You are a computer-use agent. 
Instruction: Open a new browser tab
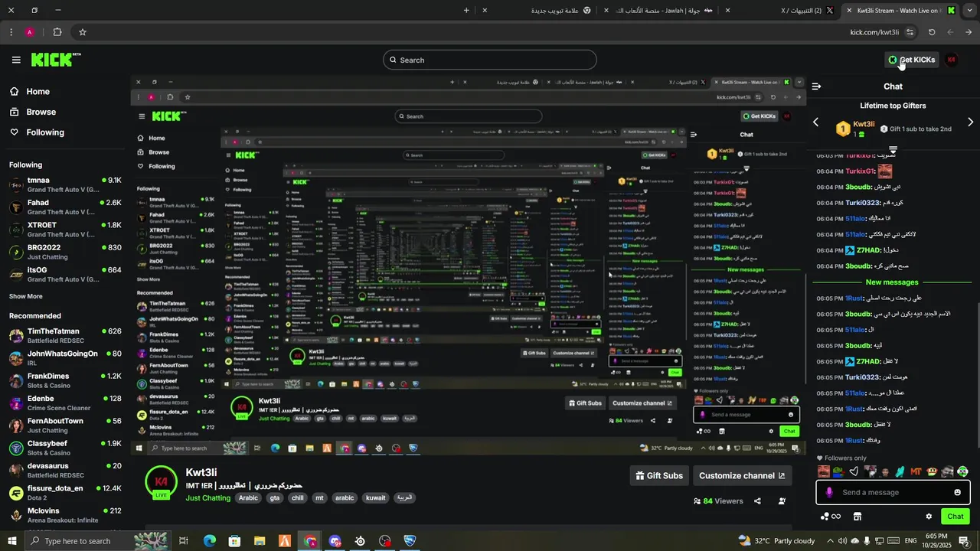466,11
